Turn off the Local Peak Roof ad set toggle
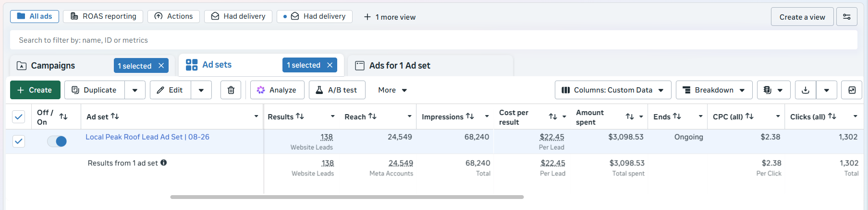868x210 pixels. click(x=57, y=141)
